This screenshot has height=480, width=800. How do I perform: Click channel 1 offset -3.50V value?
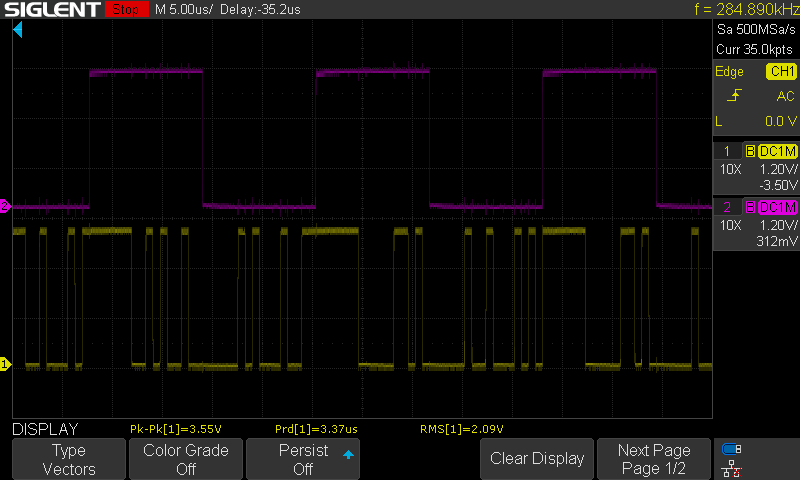coord(778,185)
